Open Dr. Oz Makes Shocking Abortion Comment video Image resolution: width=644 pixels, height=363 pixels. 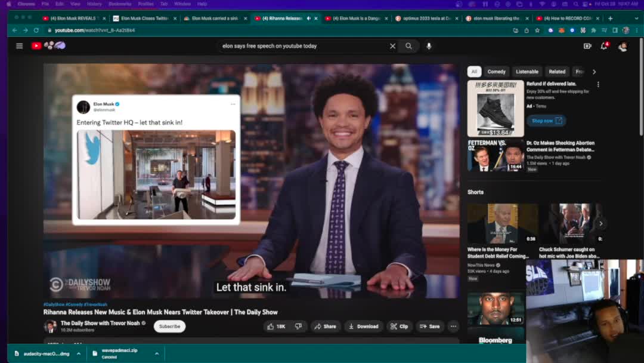[560, 146]
